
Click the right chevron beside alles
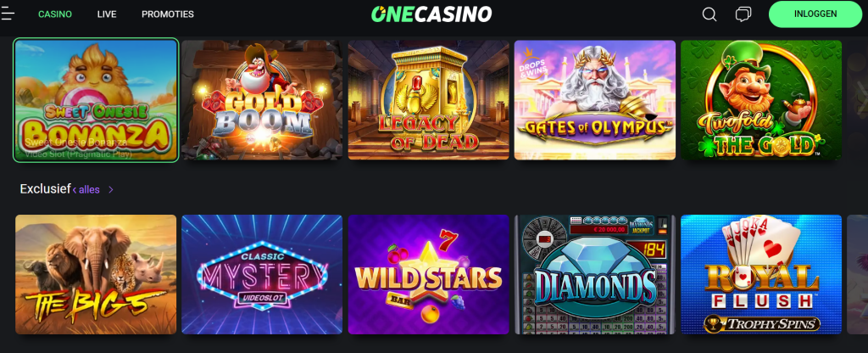click(111, 189)
